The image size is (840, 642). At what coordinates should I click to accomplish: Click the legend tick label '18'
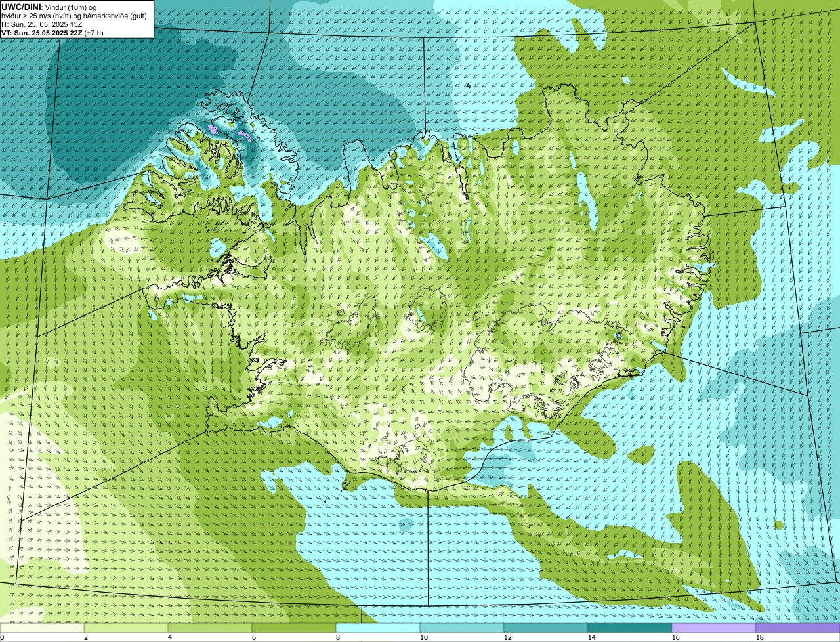coord(760,637)
